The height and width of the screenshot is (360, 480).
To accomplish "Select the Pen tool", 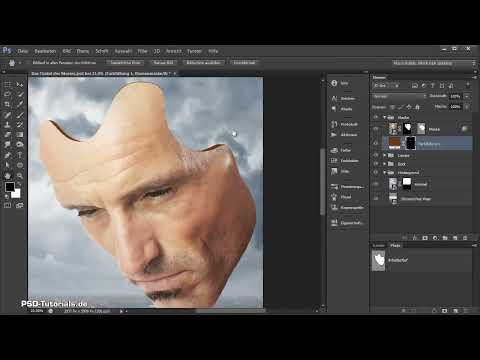I will coord(7,155).
